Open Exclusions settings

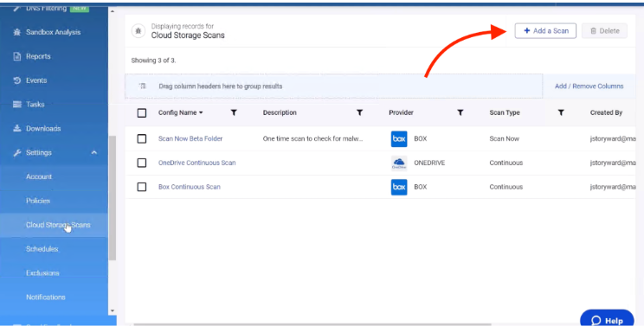pos(42,272)
